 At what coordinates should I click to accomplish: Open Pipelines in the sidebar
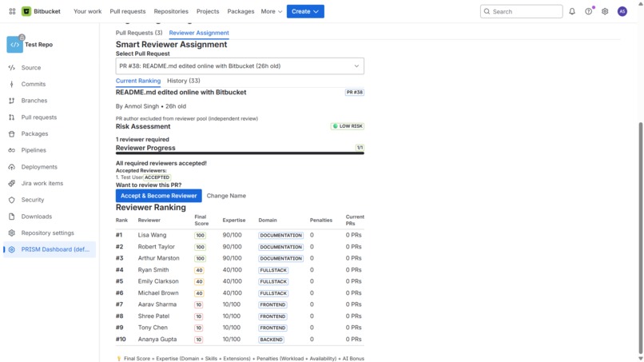(50, 150)
